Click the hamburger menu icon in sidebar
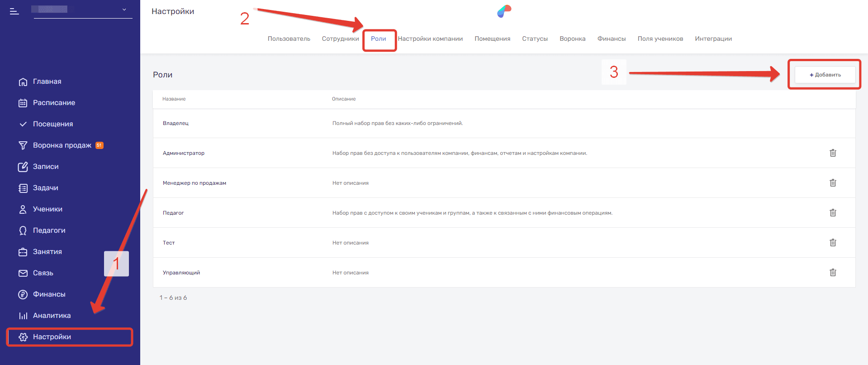This screenshot has height=365, width=868. tap(14, 11)
